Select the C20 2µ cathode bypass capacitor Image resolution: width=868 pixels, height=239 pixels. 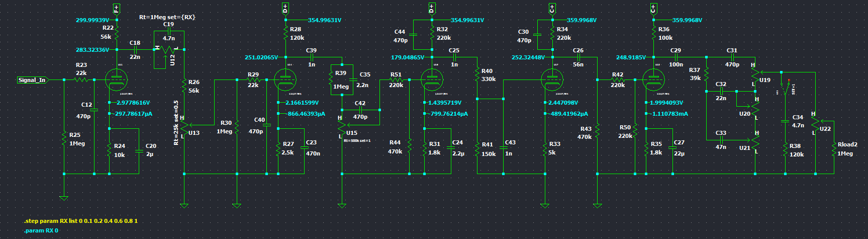pos(139,151)
